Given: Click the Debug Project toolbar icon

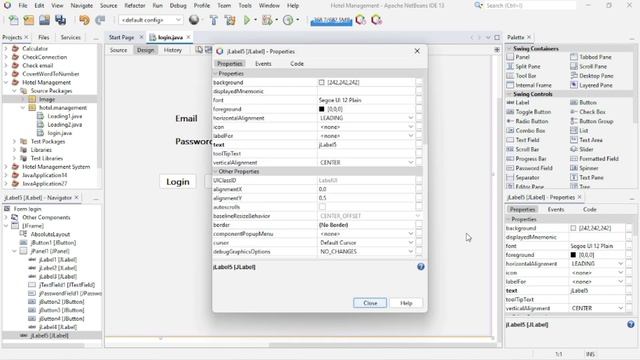Looking at the screenshot, I should coord(267,20).
